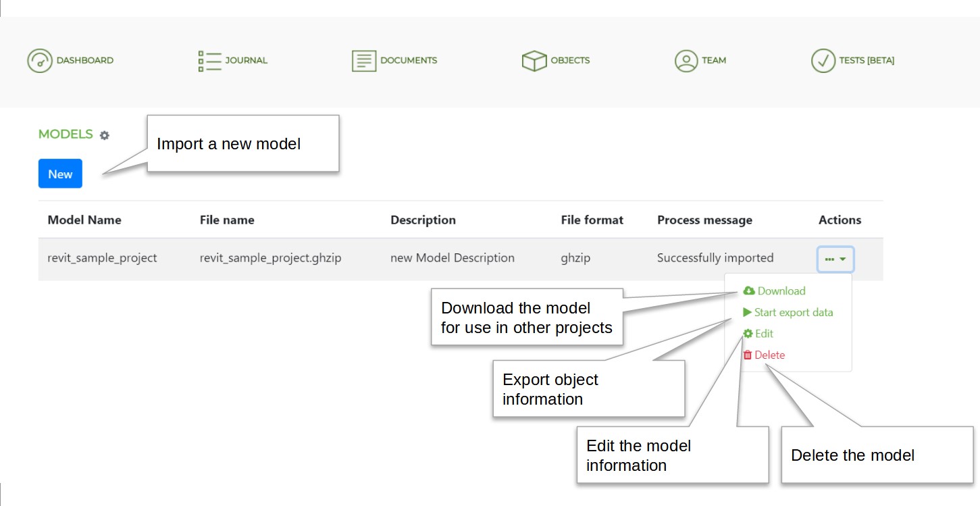The image size is (980, 506).
Task: Open DOCUMENTS section
Action: point(409,60)
